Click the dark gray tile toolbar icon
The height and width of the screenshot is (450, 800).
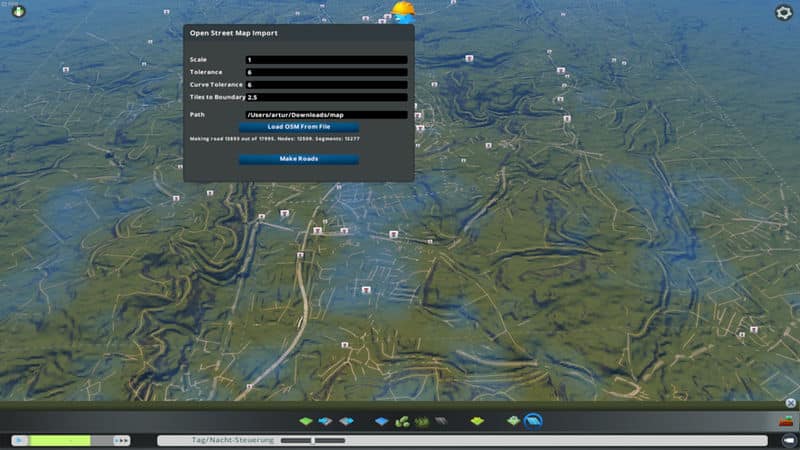click(440, 421)
